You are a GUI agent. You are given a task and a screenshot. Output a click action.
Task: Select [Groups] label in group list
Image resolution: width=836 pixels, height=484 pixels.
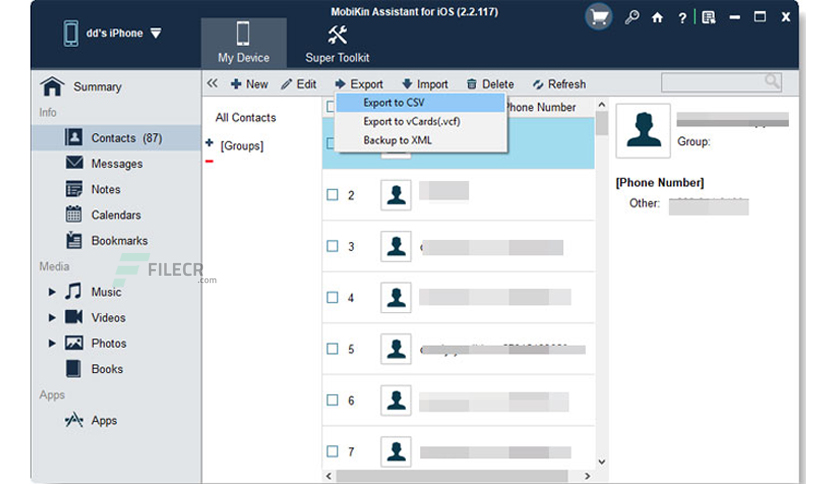(x=242, y=146)
